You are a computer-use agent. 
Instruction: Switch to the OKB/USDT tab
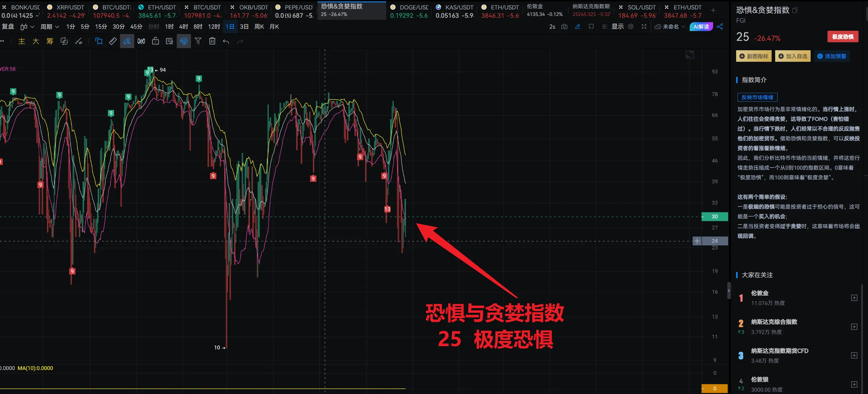tap(249, 11)
